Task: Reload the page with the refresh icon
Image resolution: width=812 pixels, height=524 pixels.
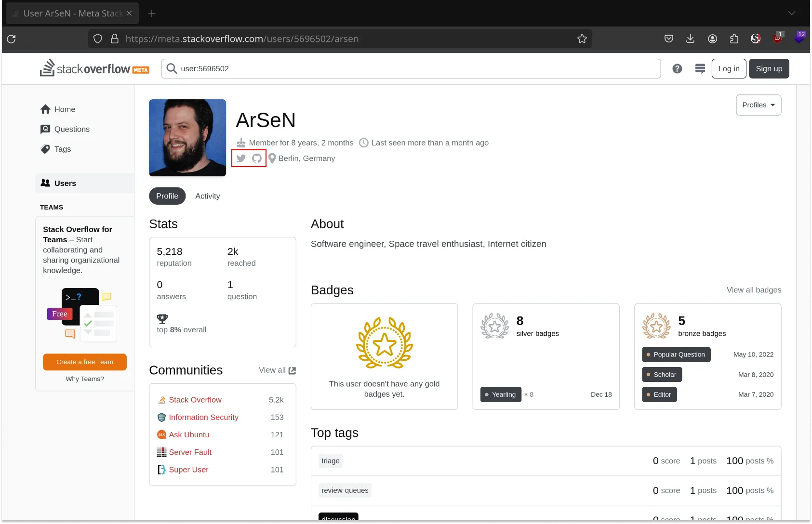Action: coord(12,39)
